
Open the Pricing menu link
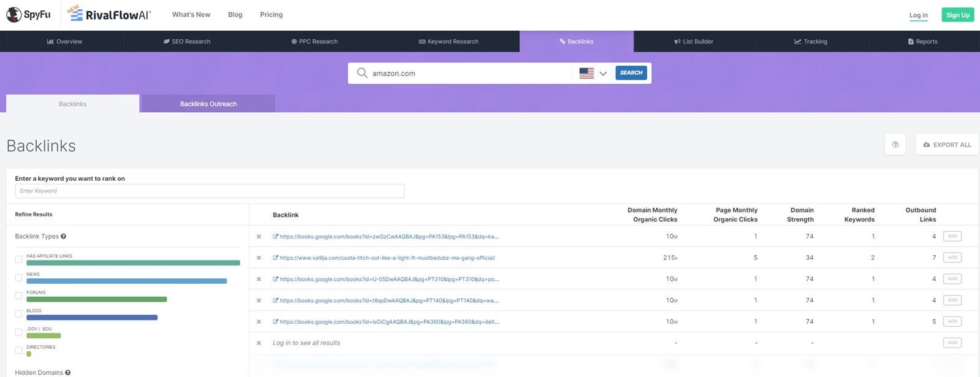click(x=271, y=15)
